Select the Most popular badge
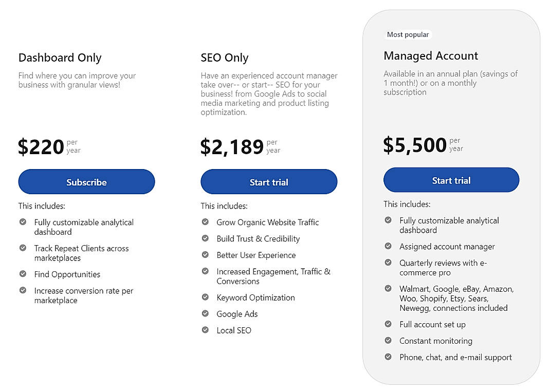The image size is (550, 392). [x=409, y=34]
